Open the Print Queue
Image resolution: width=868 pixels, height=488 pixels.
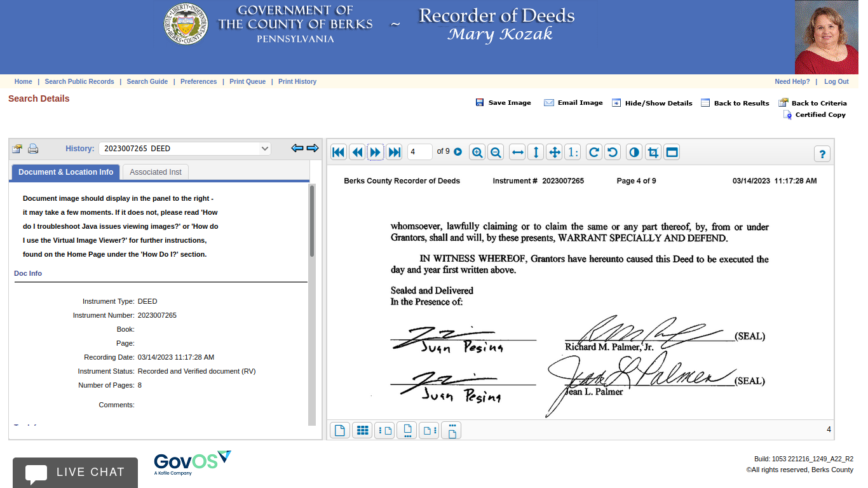248,81
